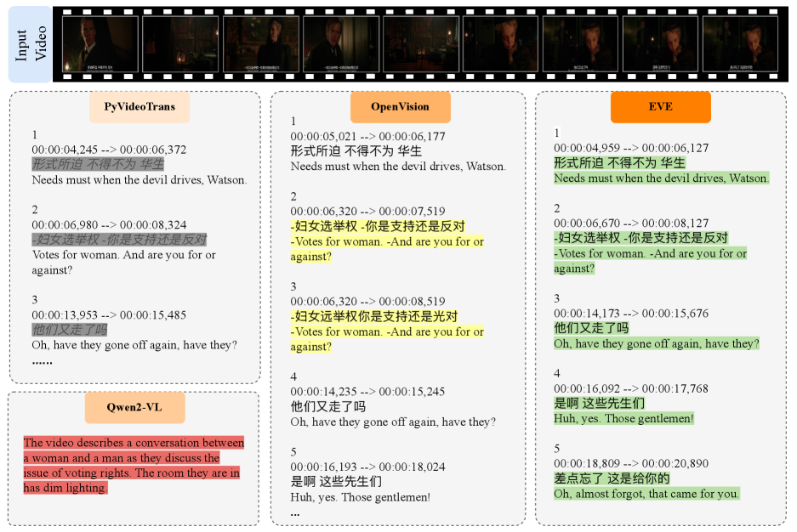This screenshot has width=797, height=532.
Task: Click gray-highlighted 形式所迫 line in PyVideoTrans
Action: (98, 164)
